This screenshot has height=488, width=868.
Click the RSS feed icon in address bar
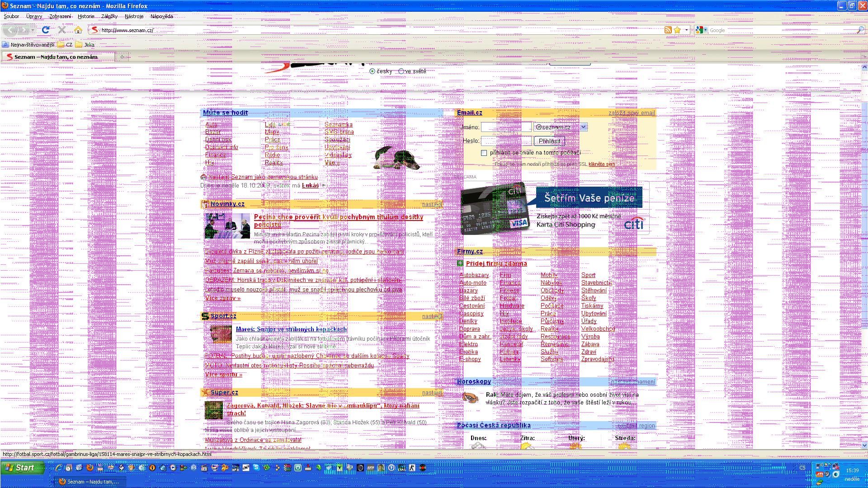click(x=668, y=30)
